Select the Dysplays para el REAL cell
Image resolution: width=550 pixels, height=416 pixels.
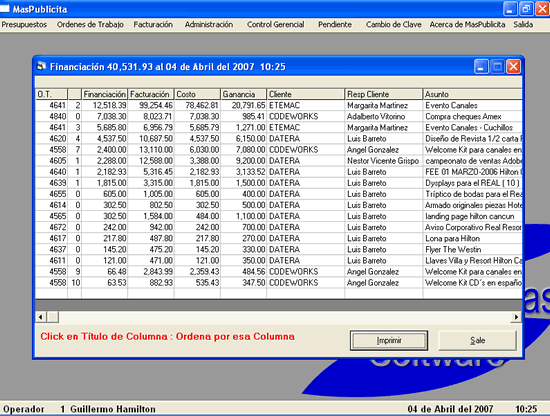pos(472,183)
